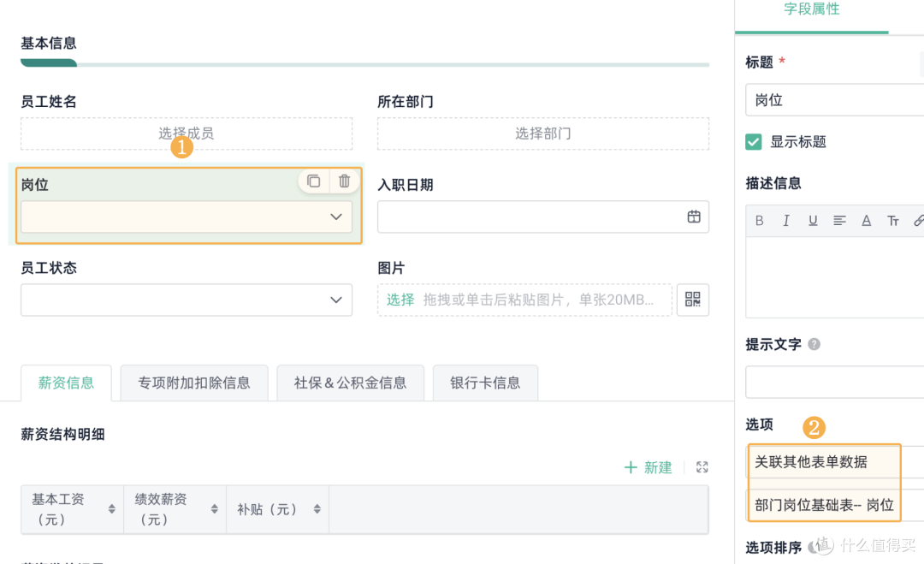Apply bold in description editor
924x564 pixels.
pos(759,221)
